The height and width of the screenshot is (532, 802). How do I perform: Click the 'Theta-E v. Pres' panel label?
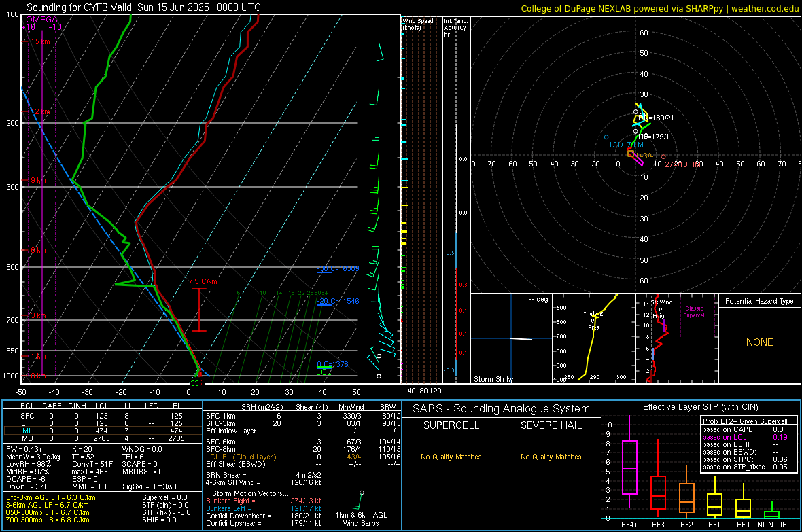pos(593,320)
